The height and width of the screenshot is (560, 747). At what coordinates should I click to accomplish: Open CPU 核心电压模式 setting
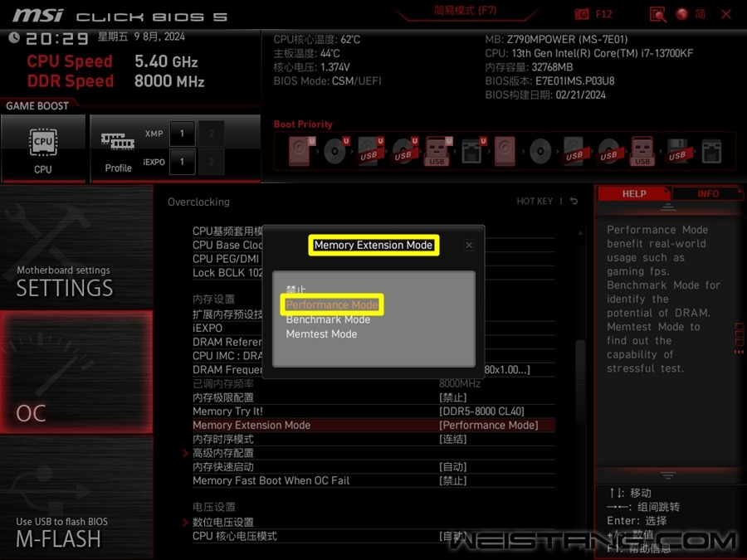coord(374,536)
